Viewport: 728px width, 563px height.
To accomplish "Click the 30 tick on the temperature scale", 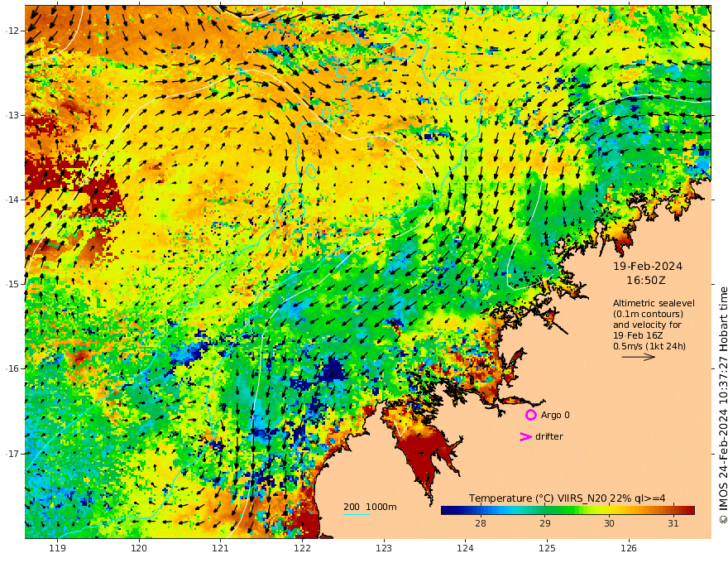I will 609,523.
